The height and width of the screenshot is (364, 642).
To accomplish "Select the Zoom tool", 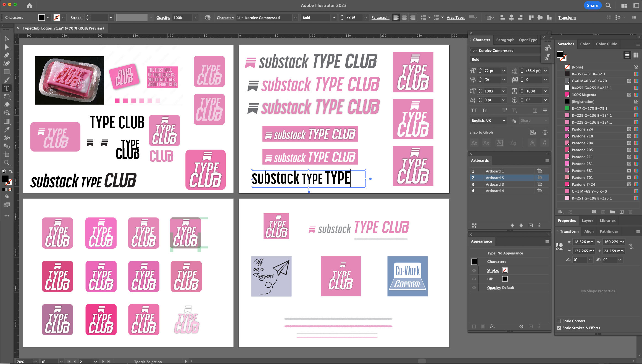I will click(7, 163).
